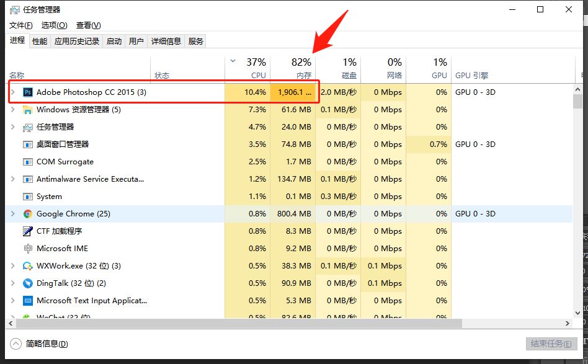Click the Adobe Photoshop CC 2015 icon
The height and width of the screenshot is (364, 588).
coord(28,92)
